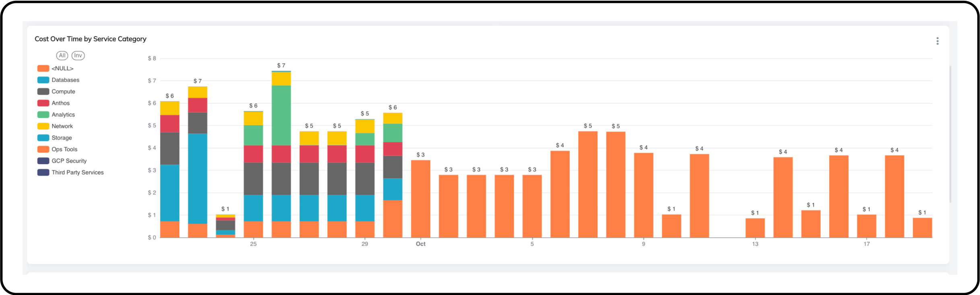This screenshot has width=980, height=295.
Task: Click the Anthos red color swatch
Action: tap(43, 103)
